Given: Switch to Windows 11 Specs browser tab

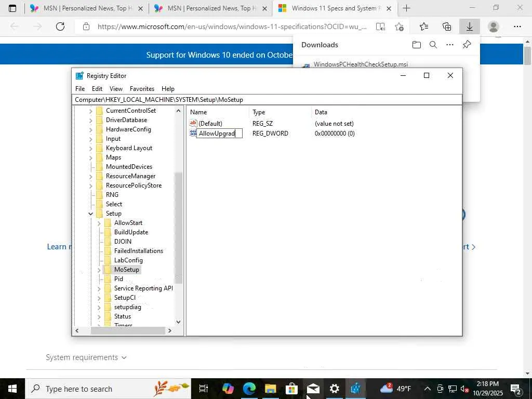Looking at the screenshot, I should (x=335, y=8).
